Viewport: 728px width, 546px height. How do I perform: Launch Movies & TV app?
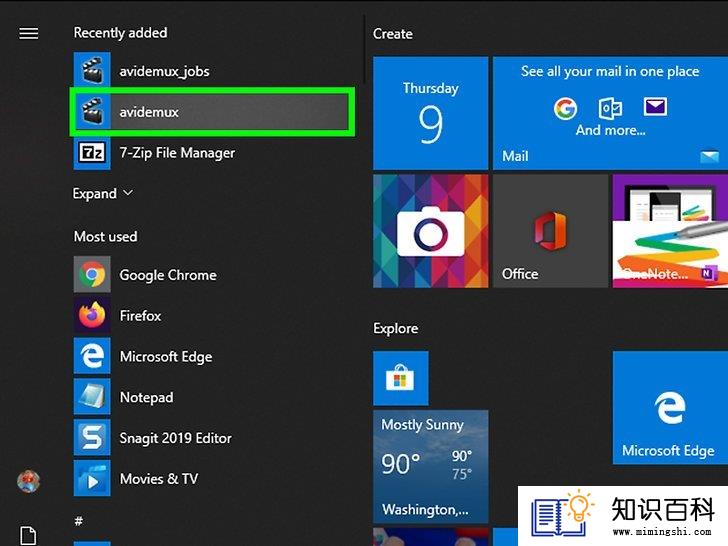[x=211, y=479]
